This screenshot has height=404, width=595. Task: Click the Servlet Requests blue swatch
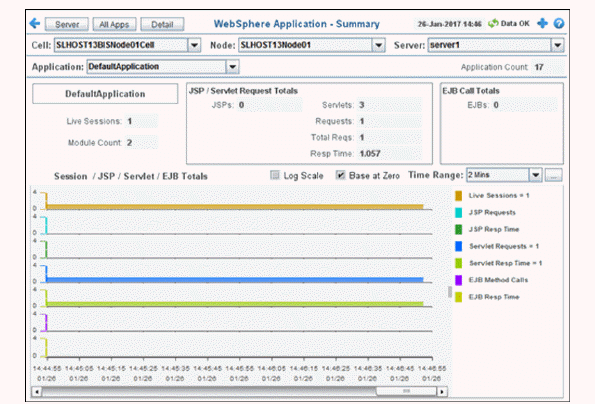click(x=458, y=246)
